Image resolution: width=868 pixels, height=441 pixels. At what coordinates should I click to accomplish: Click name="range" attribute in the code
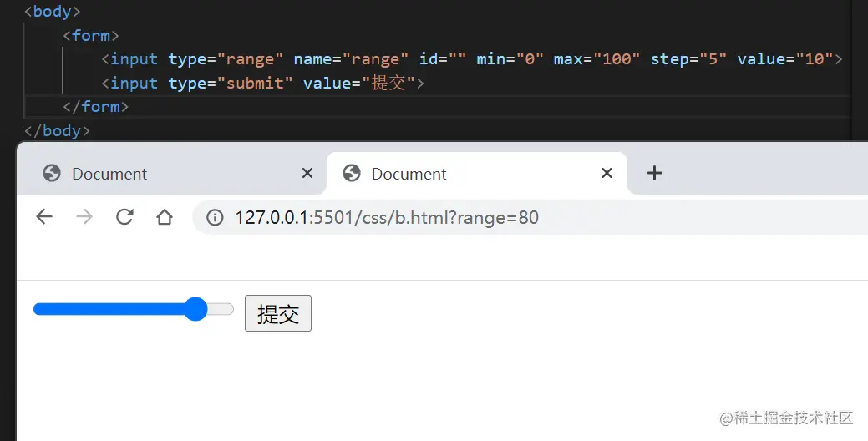tap(351, 59)
